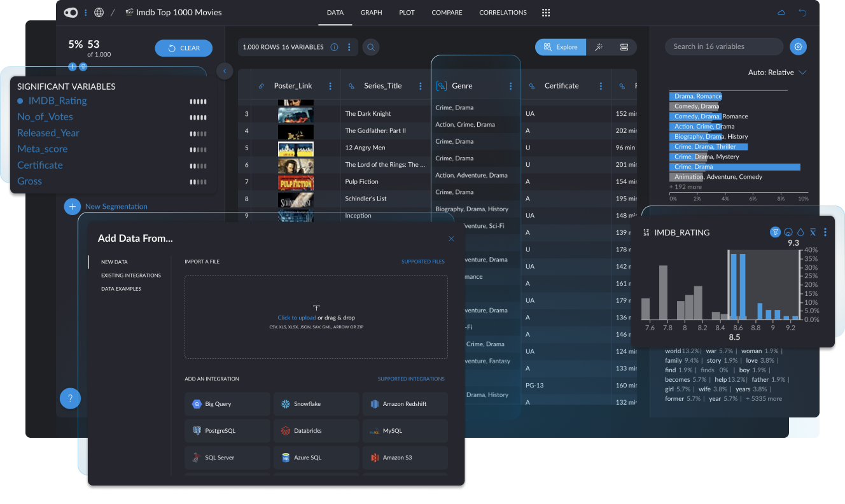
Task: Open the CORRELATIONS tab
Action: point(503,12)
